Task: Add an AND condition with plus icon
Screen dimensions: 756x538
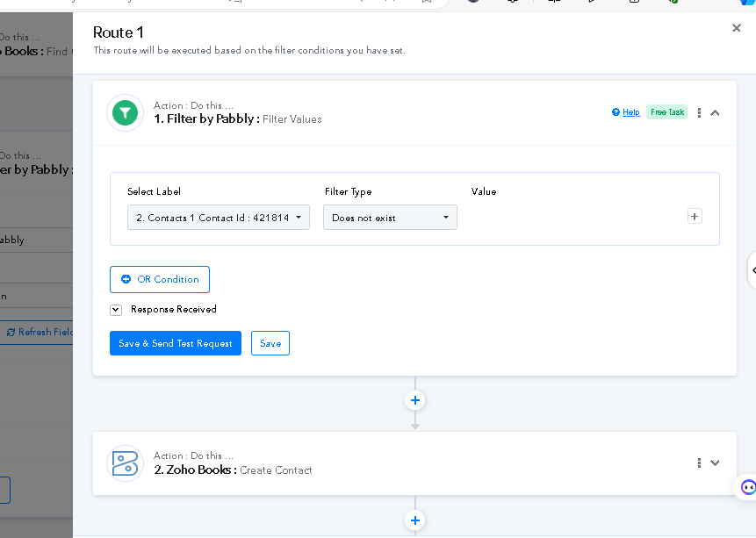Action: [x=695, y=217]
